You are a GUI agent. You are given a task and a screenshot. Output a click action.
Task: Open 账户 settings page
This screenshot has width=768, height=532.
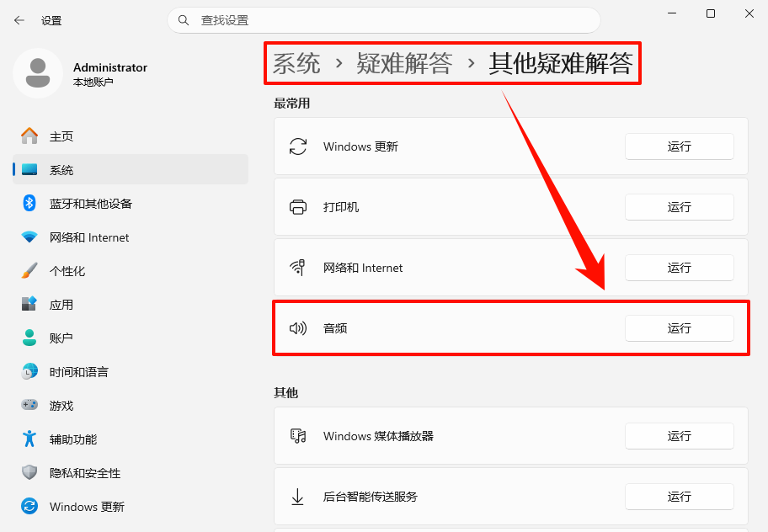[131, 338]
